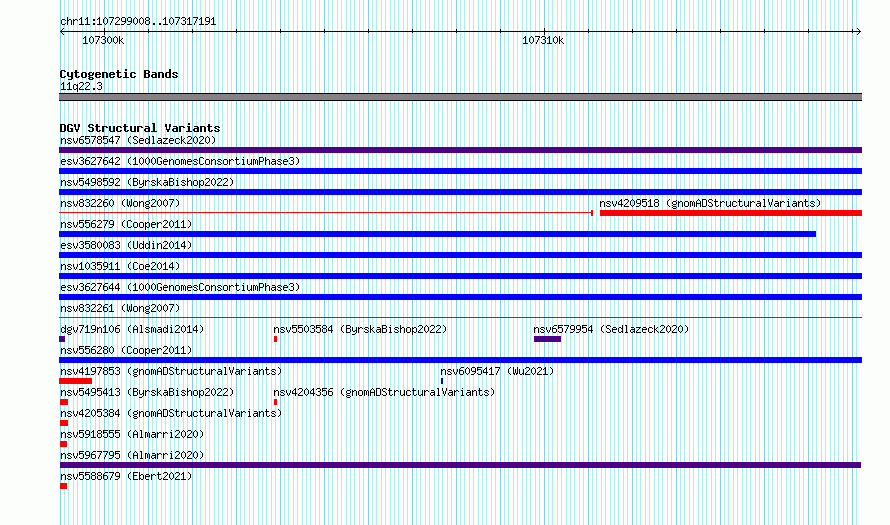Screen dimensions: 890x525
Task: Select the nsv556279 (Cooper2011) label
Action: [x=126, y=224]
